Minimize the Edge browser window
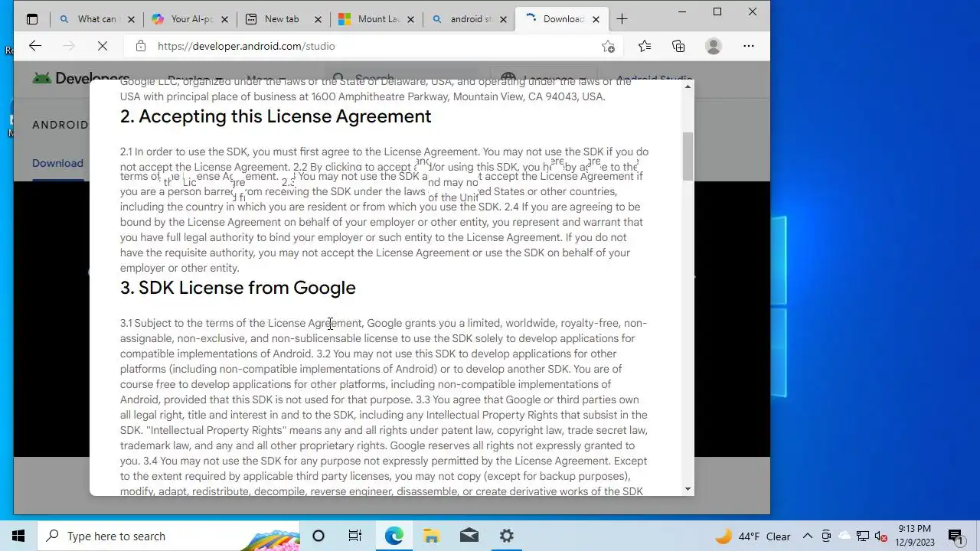Screen dimensions: 980x551 click(682, 11)
